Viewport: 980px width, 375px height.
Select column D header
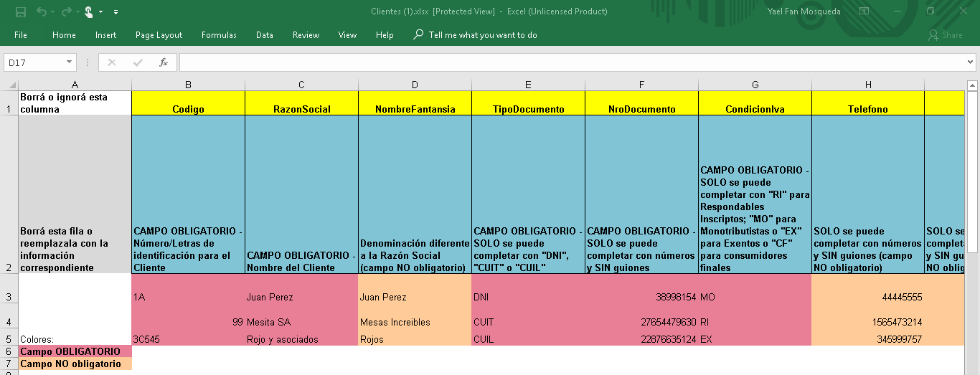[x=415, y=85]
